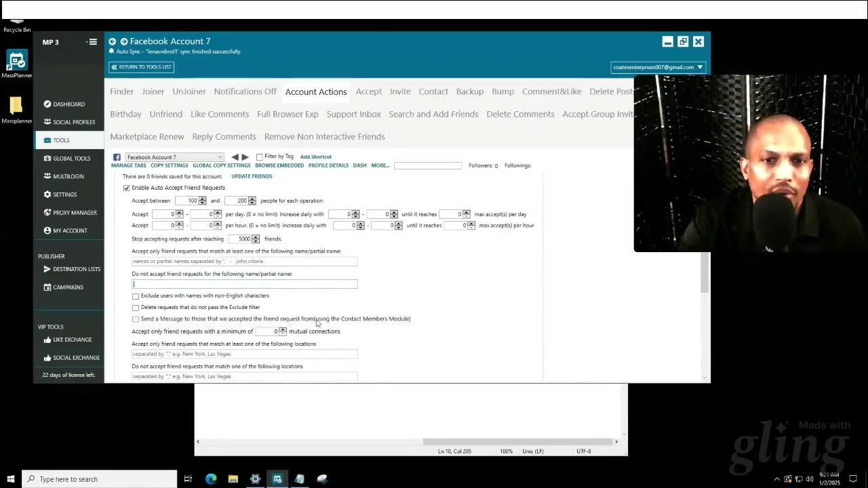Viewport: 868px width, 488px height.
Task: Click the MORE... tools expander
Action: pyautogui.click(x=380, y=165)
